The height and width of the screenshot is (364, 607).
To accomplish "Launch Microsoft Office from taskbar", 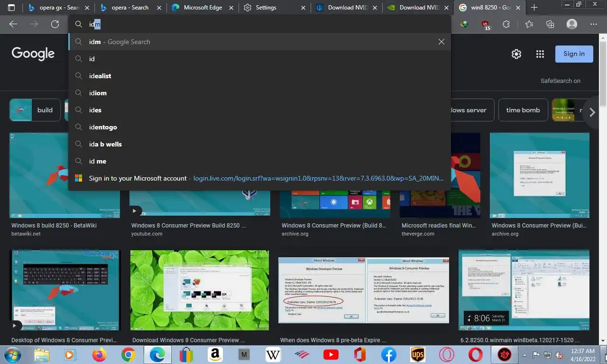I will [359, 354].
